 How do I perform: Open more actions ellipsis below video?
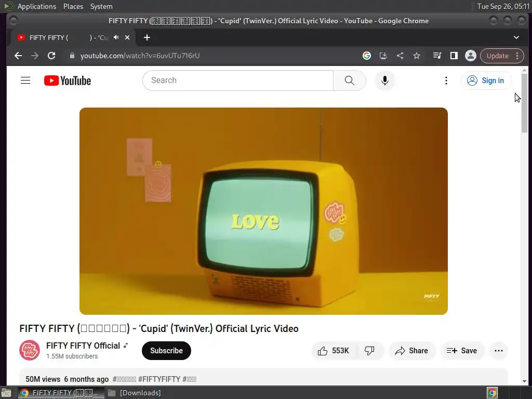[499, 351]
